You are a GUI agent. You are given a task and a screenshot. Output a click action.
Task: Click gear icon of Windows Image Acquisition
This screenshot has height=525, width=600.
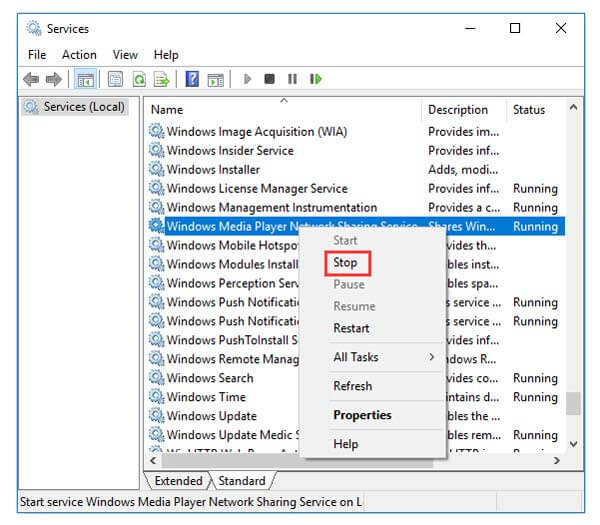[x=156, y=131]
